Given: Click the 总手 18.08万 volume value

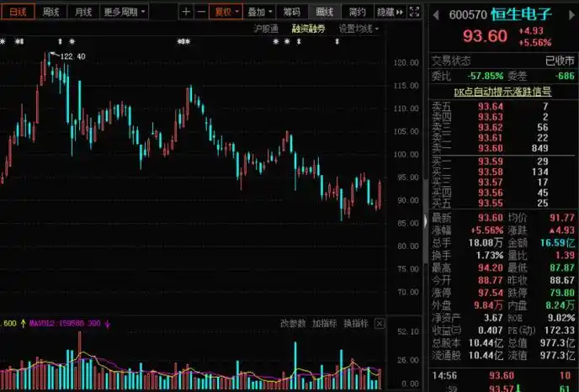Looking at the screenshot, I should tap(486, 242).
